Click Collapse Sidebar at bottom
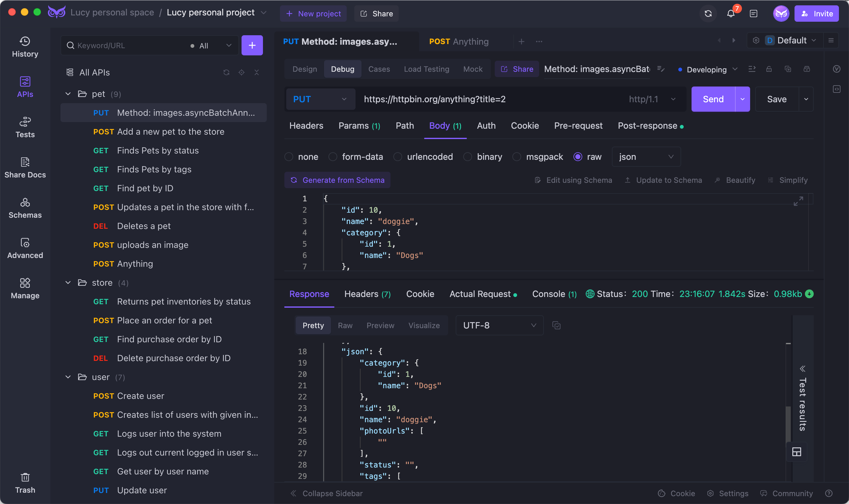 [x=326, y=493]
